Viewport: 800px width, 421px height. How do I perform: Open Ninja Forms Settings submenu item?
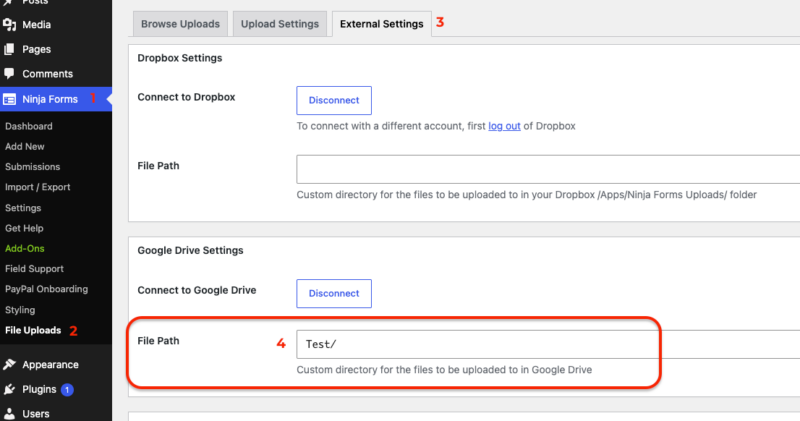coord(23,208)
